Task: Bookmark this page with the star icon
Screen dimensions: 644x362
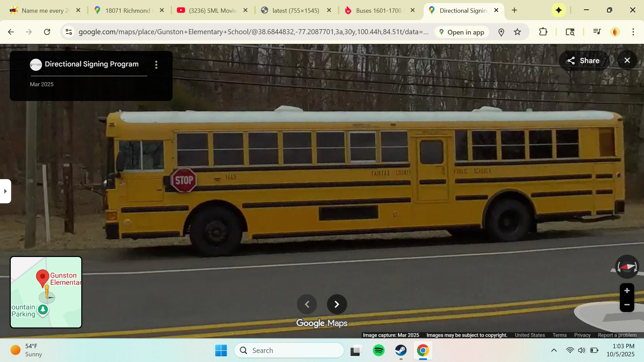Action: [x=517, y=32]
